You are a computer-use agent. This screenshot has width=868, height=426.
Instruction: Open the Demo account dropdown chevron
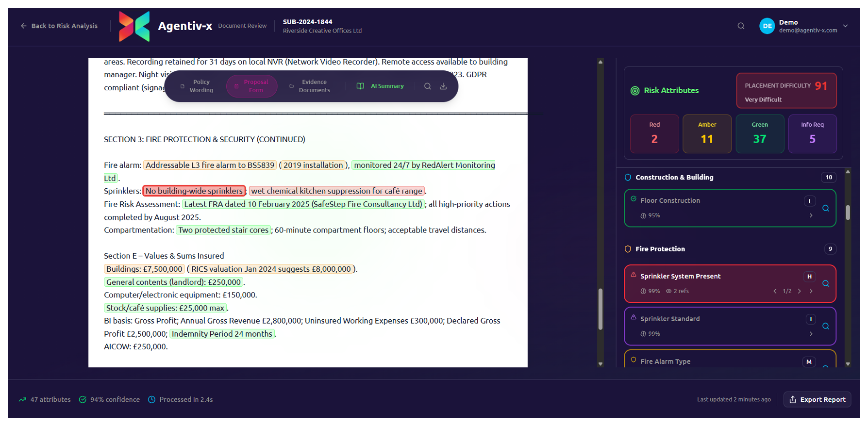[x=845, y=26]
